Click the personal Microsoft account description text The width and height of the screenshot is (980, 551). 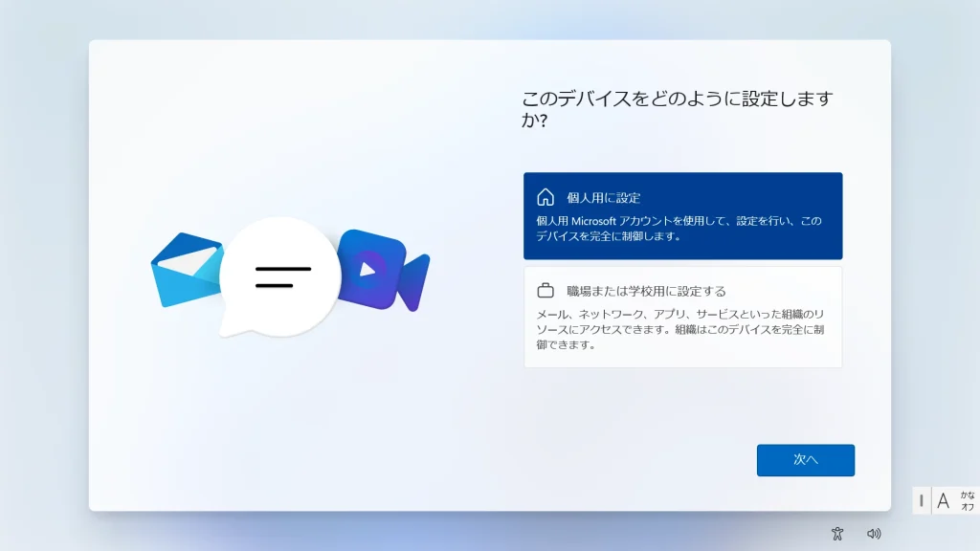(x=679, y=228)
